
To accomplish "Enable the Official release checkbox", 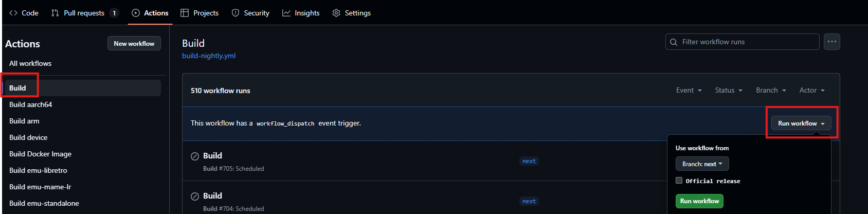I will pos(679,181).
